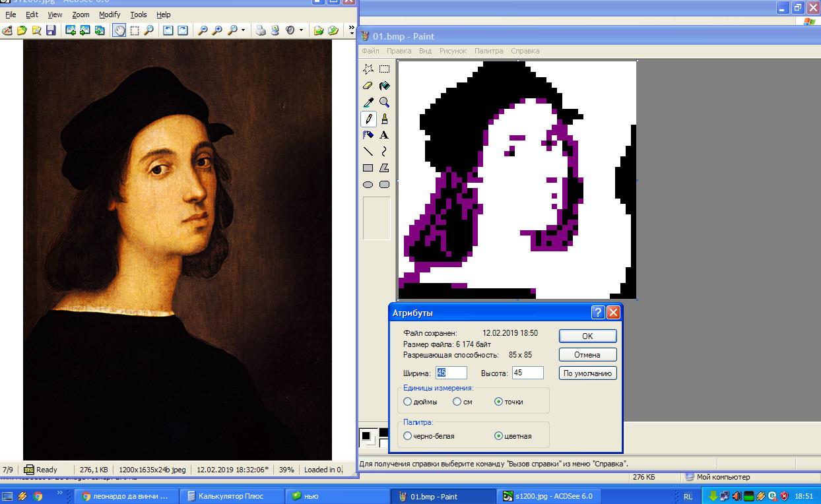The image size is (821, 504).
Task: Click the Save floppy disk icon in ACDSee
Action: pyautogui.click(x=51, y=30)
